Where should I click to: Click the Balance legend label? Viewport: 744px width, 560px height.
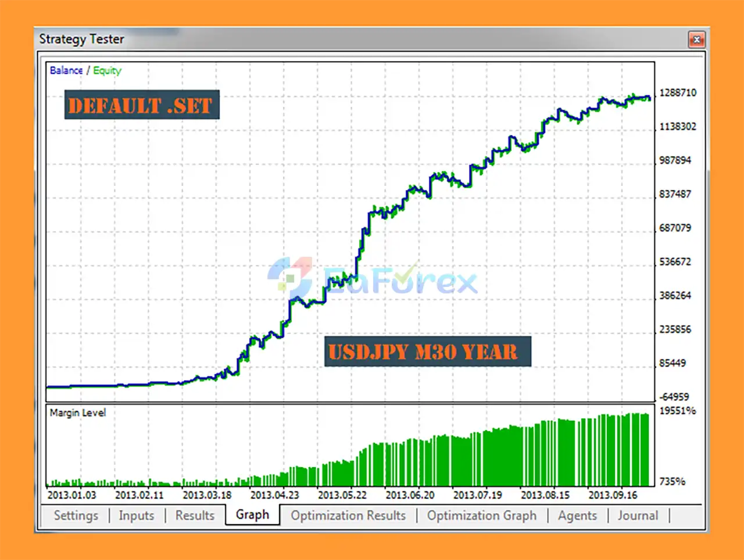click(x=66, y=70)
